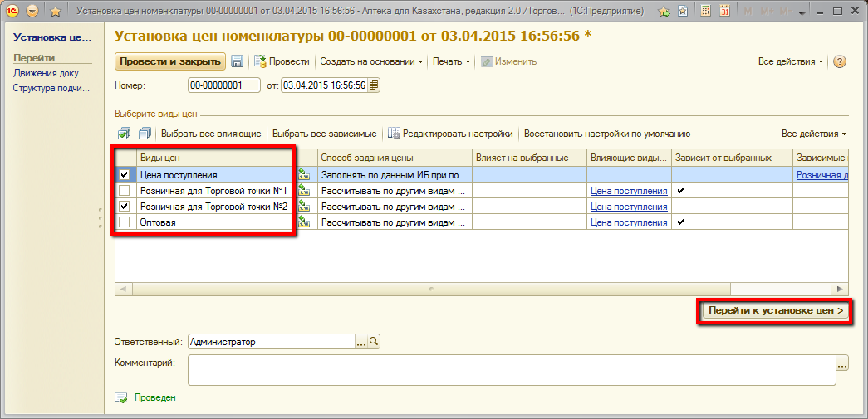The width and height of the screenshot is (868, 419).
Task: Uncheck the Цена поступления checkbox
Action: pos(125,175)
